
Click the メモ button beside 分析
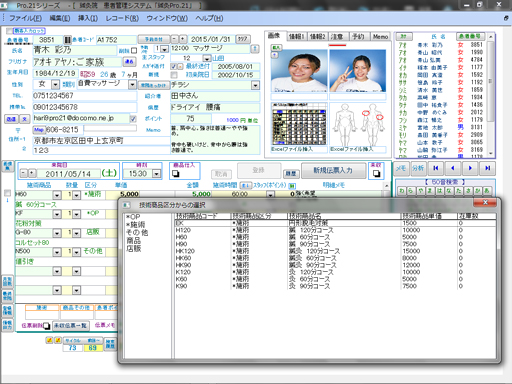click(x=401, y=168)
